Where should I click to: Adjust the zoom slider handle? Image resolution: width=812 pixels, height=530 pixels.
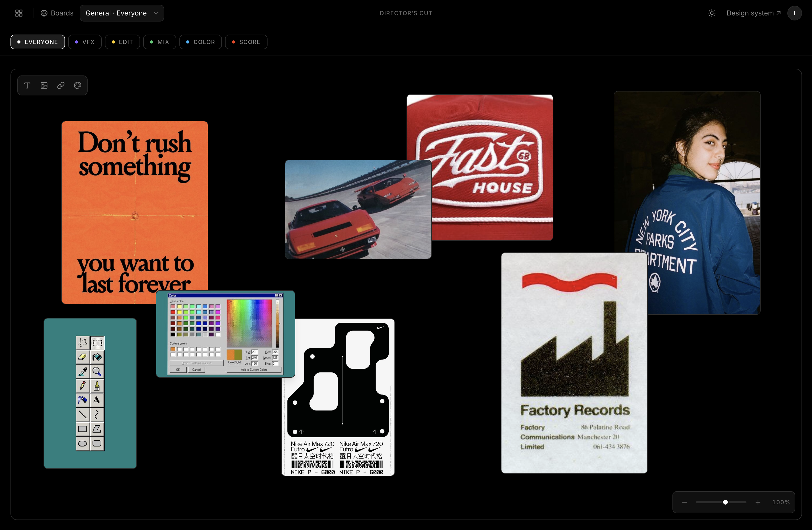725,502
